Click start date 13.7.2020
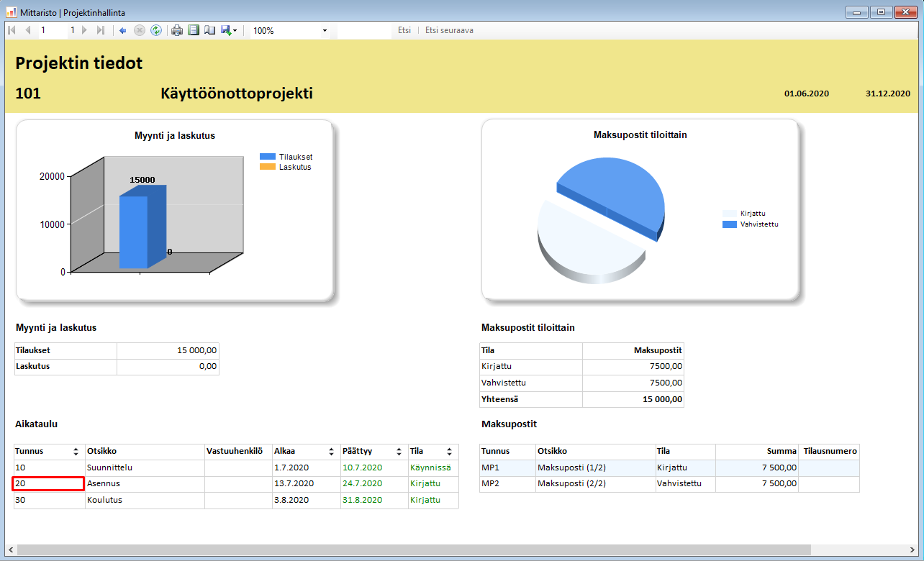The image size is (924, 561). (294, 483)
